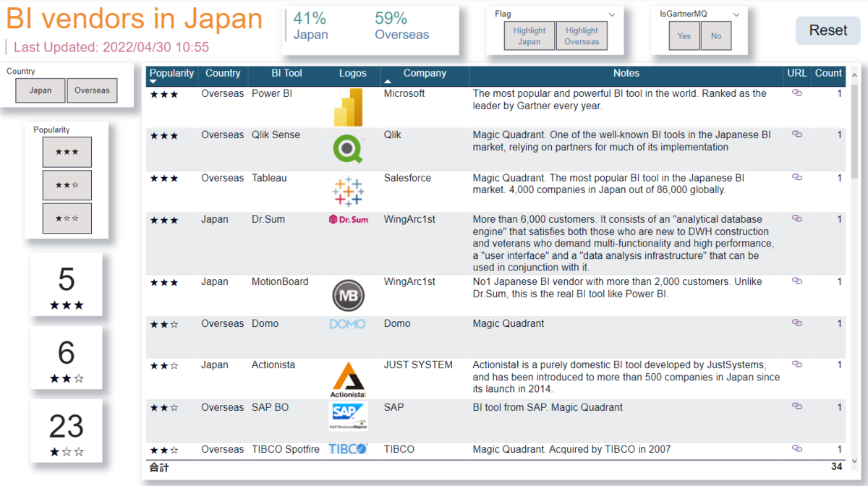868x486 pixels.
Task: Click the Dr.Sum logo image
Action: [x=348, y=219]
